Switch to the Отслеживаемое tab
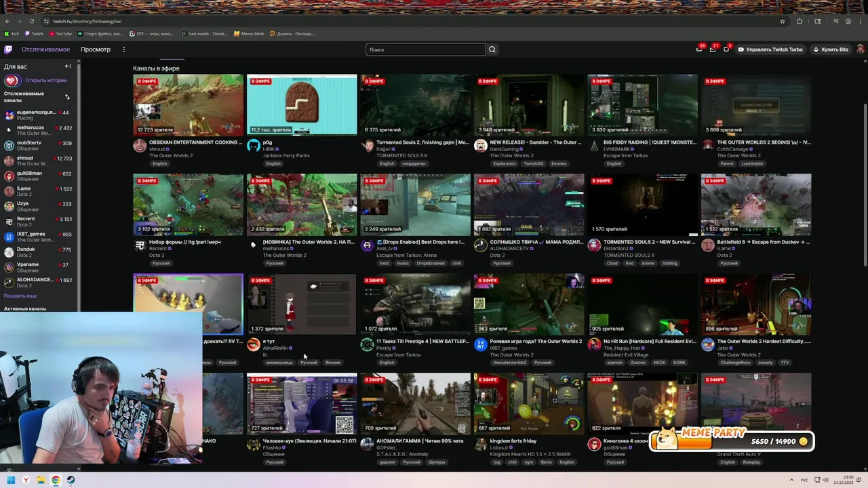The image size is (868, 488). pos(45,49)
